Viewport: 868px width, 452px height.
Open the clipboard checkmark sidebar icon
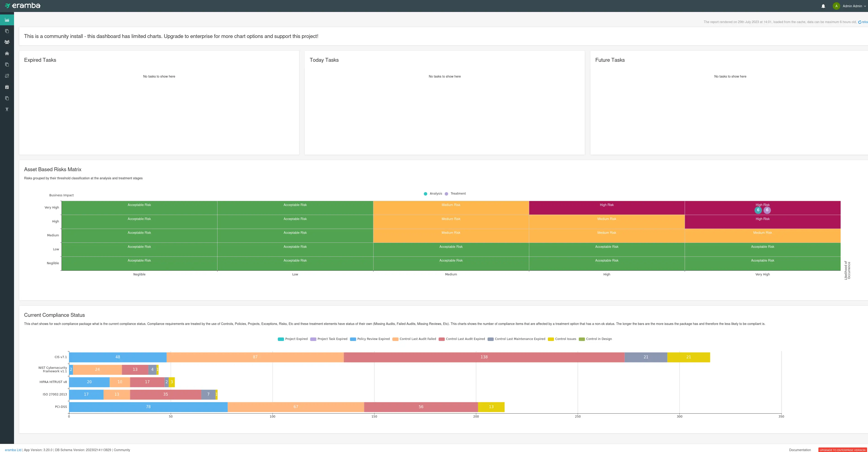(7, 87)
